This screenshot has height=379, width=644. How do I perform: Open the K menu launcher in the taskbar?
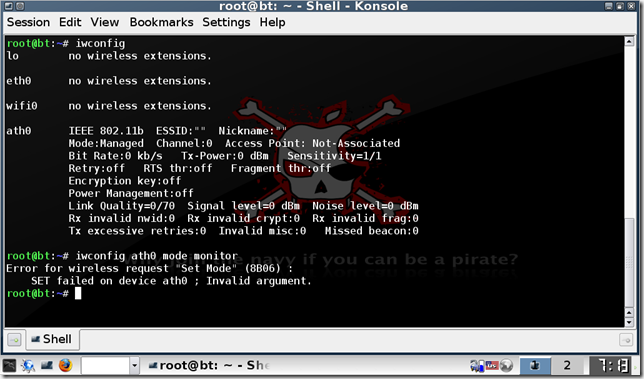pyautogui.click(x=9, y=365)
